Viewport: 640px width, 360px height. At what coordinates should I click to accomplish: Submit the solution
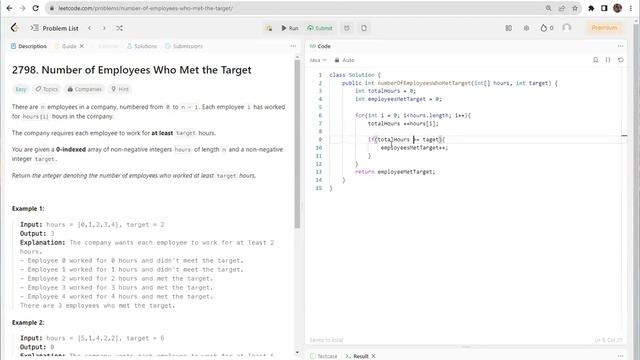click(320, 28)
